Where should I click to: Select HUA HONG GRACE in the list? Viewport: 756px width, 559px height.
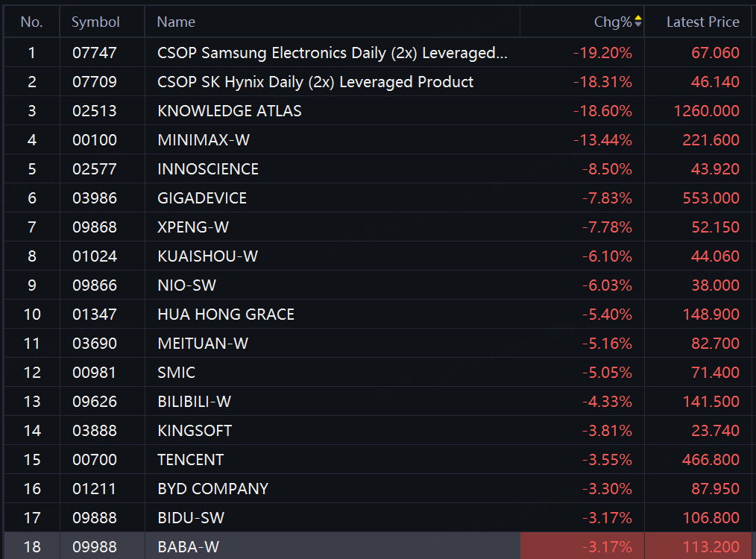pyautogui.click(x=377, y=315)
